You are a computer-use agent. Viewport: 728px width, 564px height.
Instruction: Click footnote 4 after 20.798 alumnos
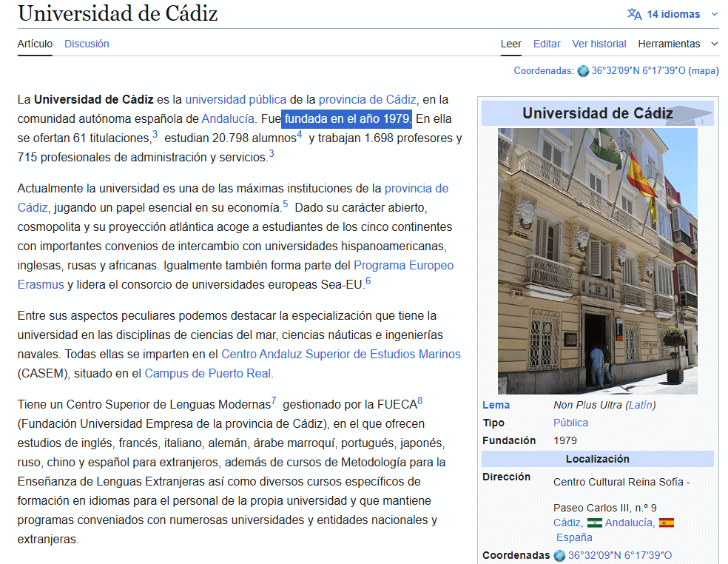pyautogui.click(x=300, y=135)
